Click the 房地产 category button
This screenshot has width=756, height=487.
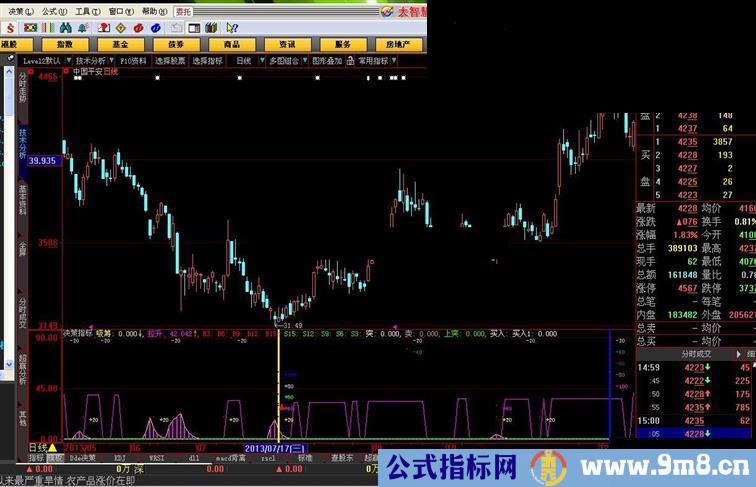396,44
